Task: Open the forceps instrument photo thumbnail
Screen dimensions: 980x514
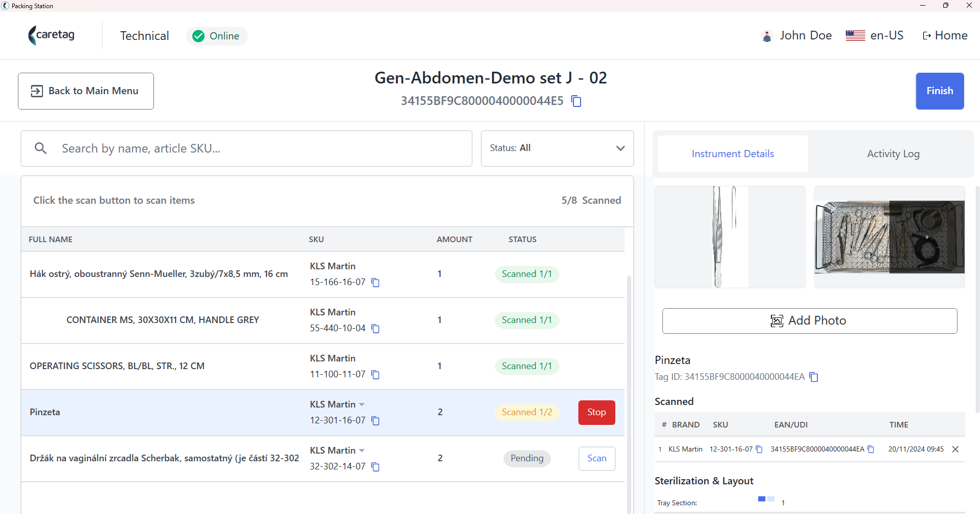Action: point(730,237)
